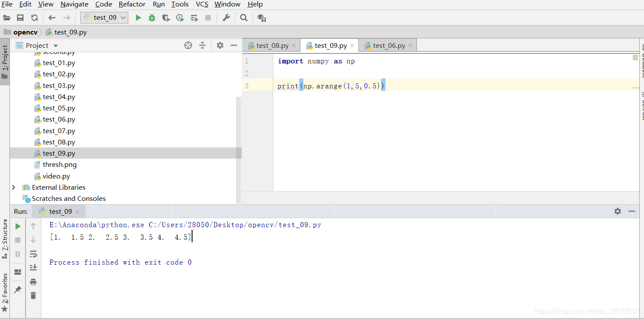Open Run panel gear settings

(618, 211)
